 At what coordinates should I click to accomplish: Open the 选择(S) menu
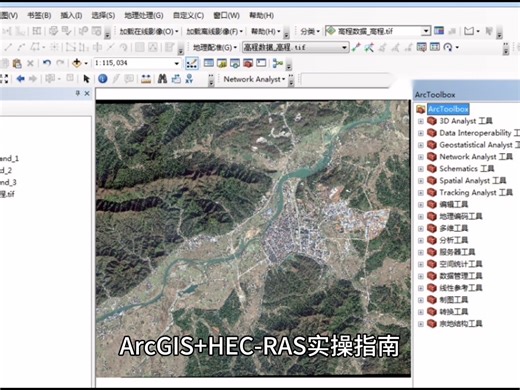[x=103, y=15]
